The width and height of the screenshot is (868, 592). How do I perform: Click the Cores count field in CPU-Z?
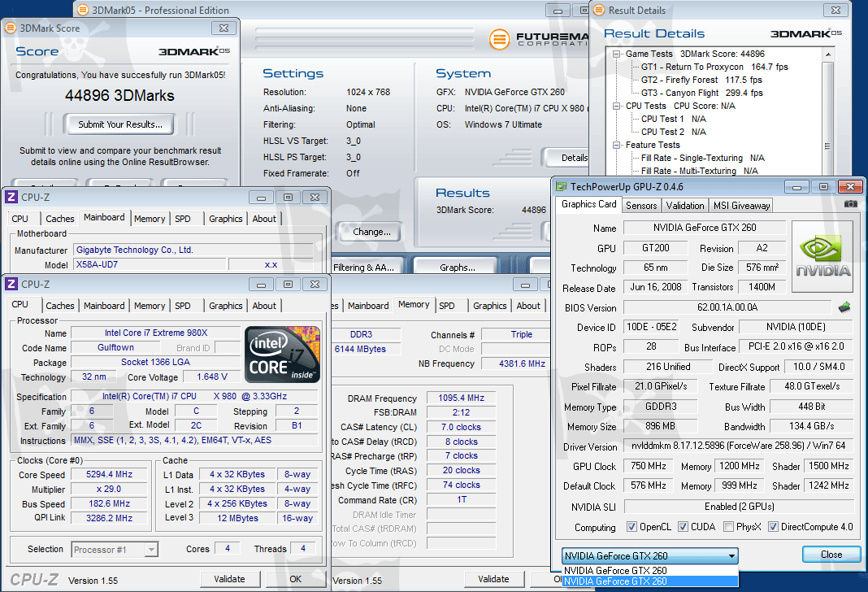point(227,548)
